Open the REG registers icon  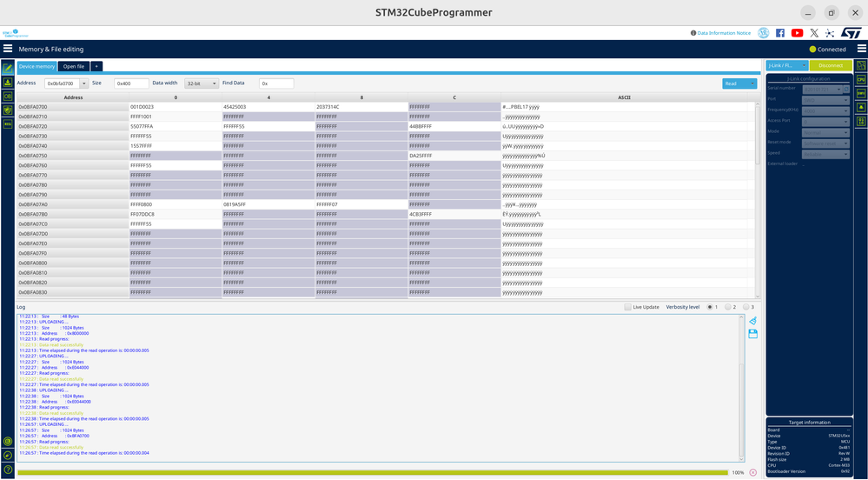pyautogui.click(x=8, y=124)
